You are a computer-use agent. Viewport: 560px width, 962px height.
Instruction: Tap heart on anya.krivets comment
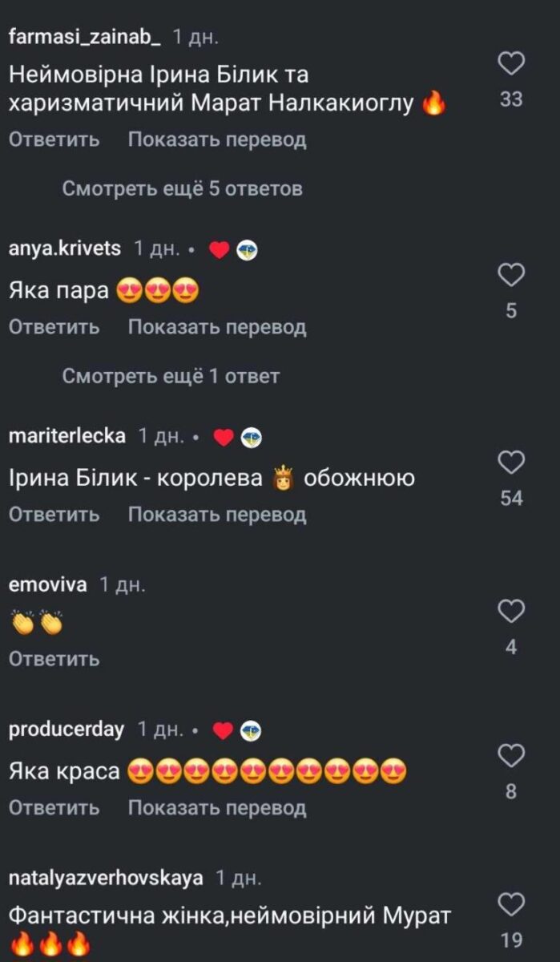pos(511,276)
